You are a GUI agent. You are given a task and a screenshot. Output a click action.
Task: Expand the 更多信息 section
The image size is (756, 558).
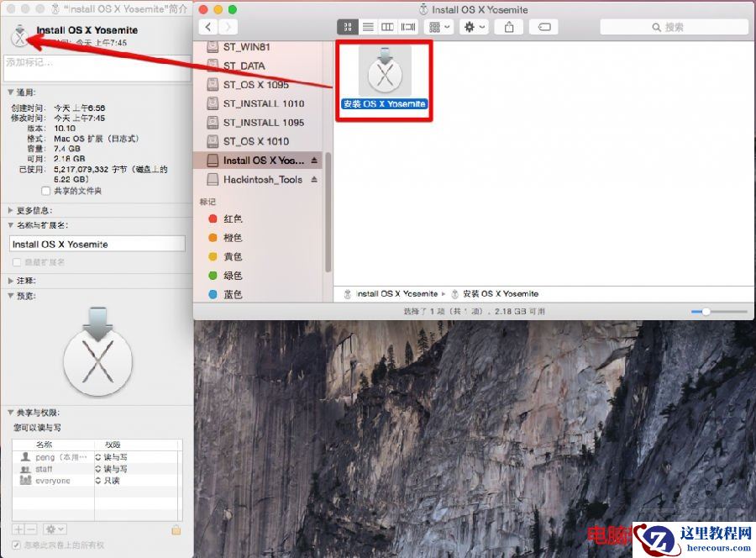tap(11, 210)
